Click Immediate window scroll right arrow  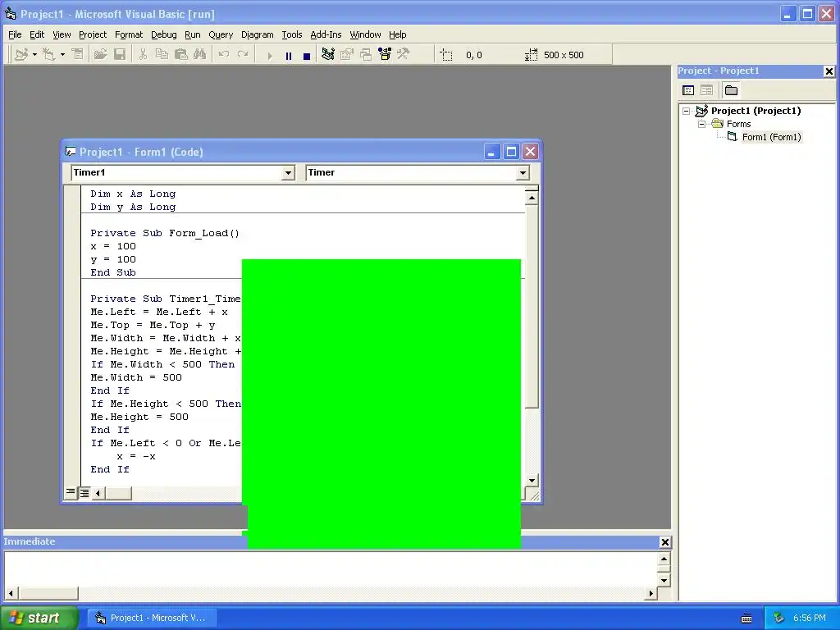(x=651, y=593)
